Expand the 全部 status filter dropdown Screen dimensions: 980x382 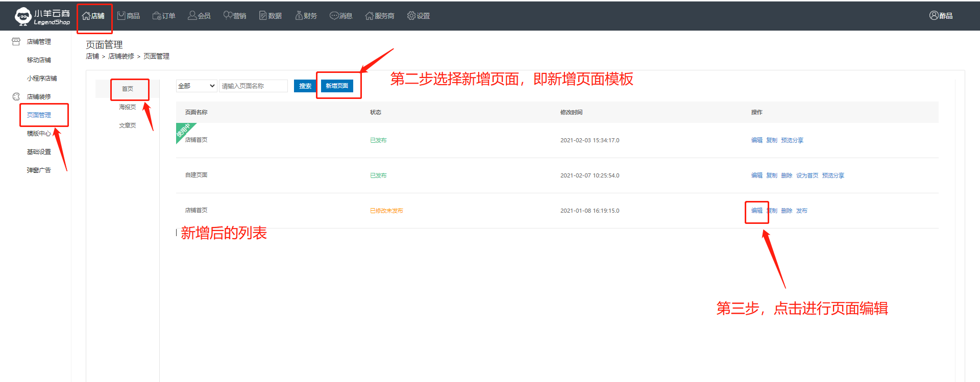pyautogui.click(x=197, y=86)
